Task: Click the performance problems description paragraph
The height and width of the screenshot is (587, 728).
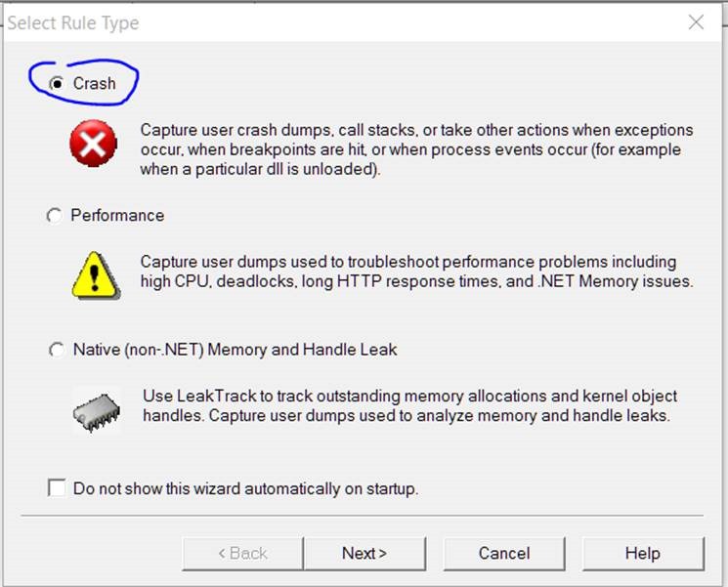Action: coord(416,273)
